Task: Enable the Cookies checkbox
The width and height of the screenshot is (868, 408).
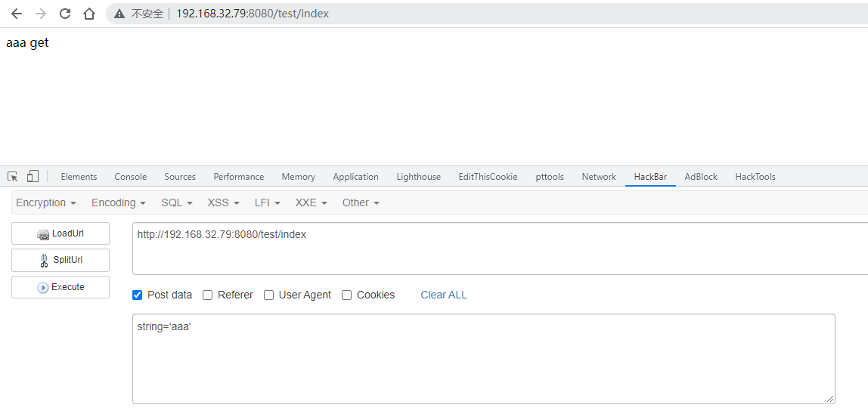Action: coord(346,295)
